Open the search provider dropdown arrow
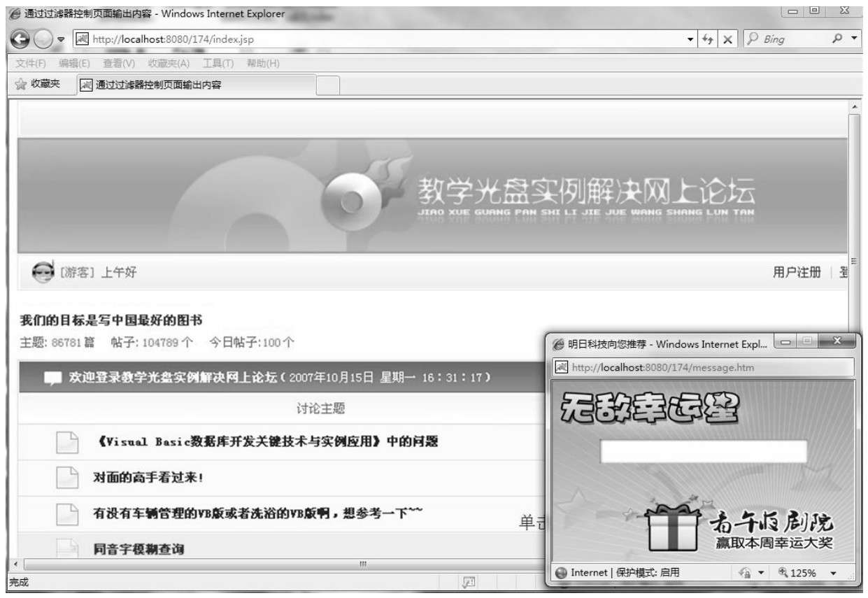Screen dimensions: 868x598 pos(855,39)
